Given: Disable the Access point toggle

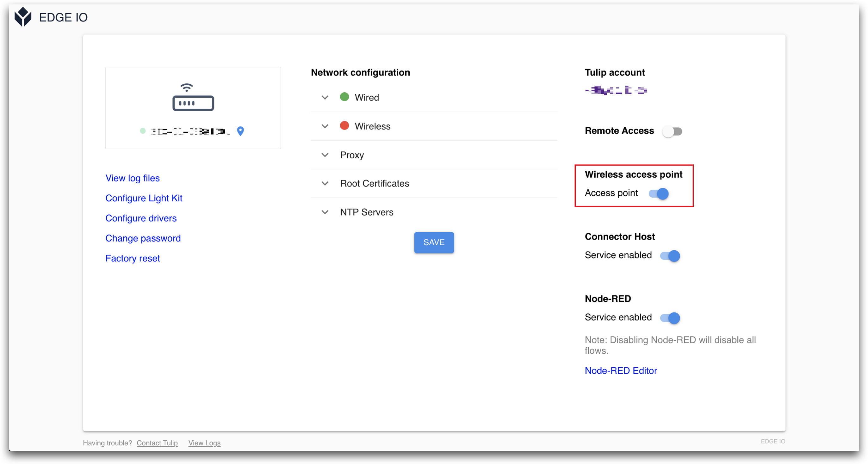Looking at the screenshot, I should tap(659, 194).
